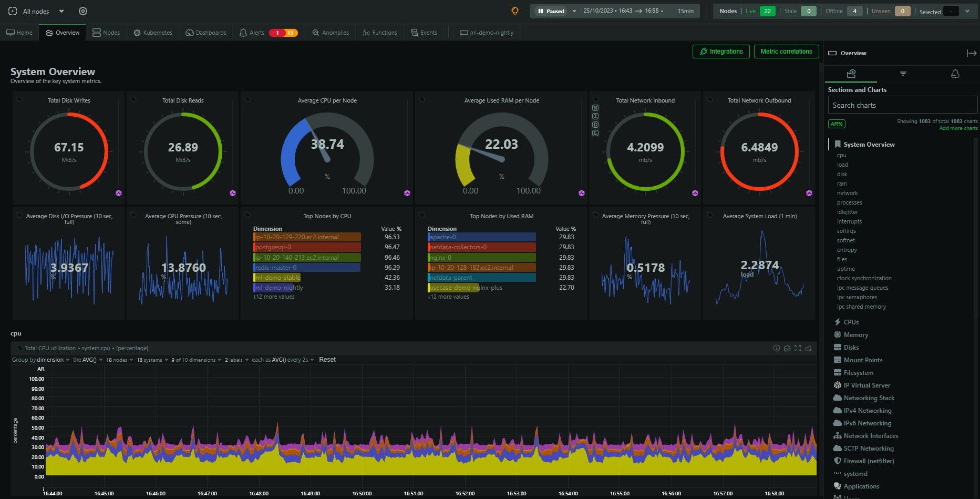Screen dimensions: 980x499
Task: Click the settings gear icon beside All nodes
Action: (83, 11)
